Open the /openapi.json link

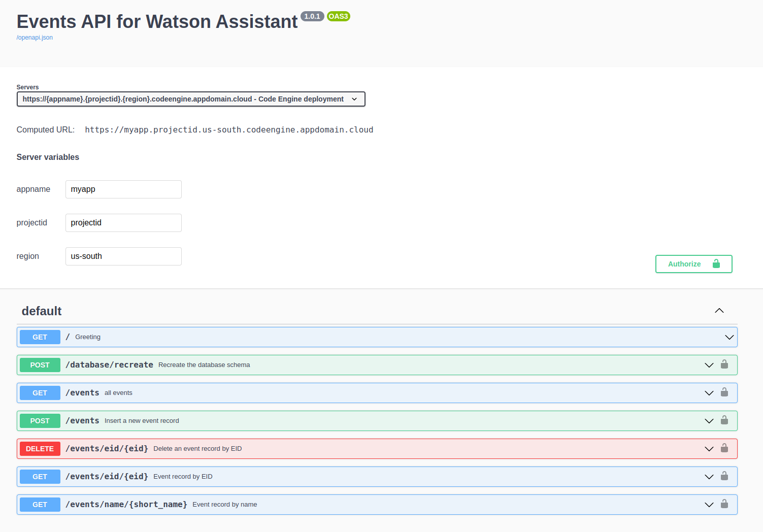(35, 38)
